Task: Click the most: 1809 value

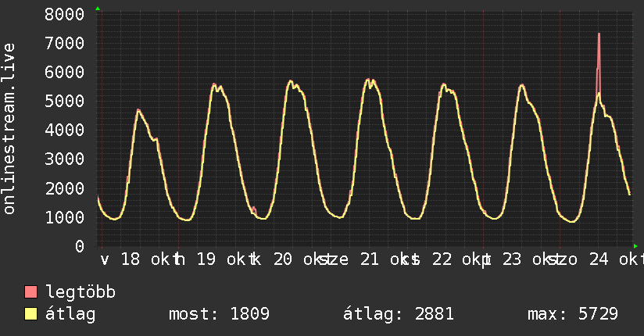Action: pyautogui.click(x=220, y=314)
